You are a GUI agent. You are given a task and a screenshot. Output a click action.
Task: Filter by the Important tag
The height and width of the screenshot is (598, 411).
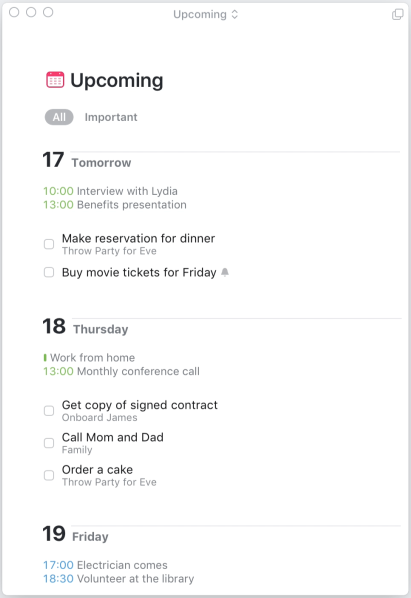click(111, 117)
